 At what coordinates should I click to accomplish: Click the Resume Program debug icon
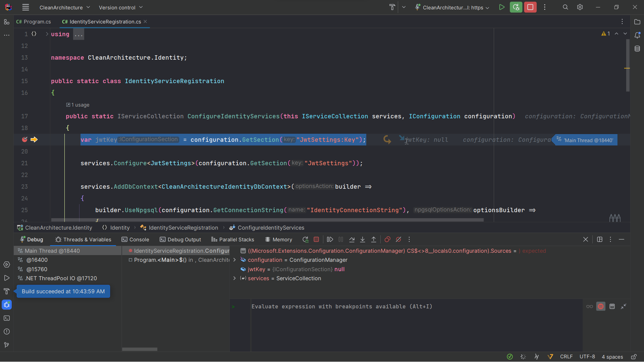[330, 240]
